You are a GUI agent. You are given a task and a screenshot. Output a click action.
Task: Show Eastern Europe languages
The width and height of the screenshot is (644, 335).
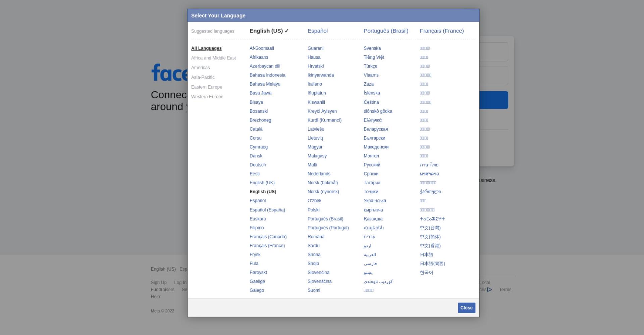click(x=207, y=87)
